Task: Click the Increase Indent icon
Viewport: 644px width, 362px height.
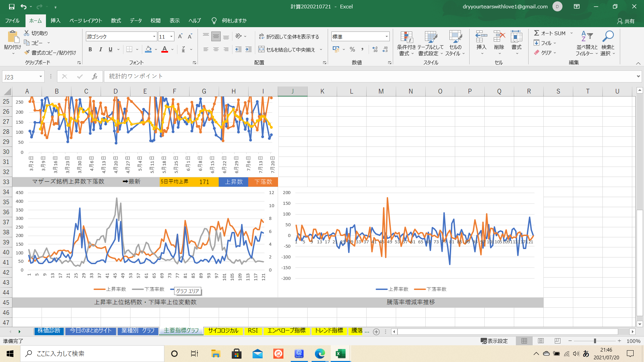Action: tap(249, 50)
